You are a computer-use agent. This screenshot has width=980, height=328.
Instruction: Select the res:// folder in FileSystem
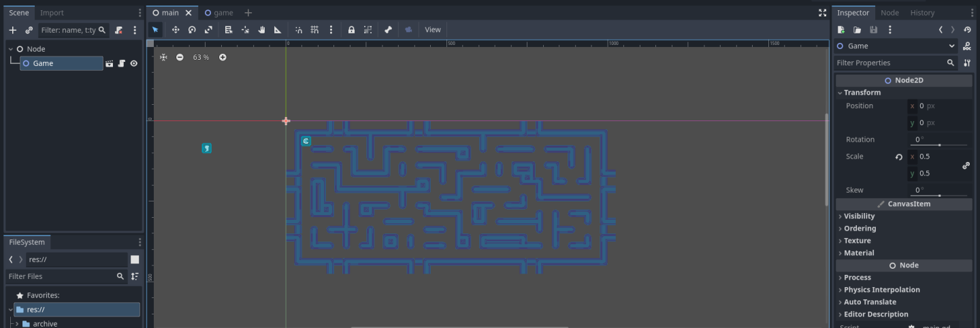point(77,310)
